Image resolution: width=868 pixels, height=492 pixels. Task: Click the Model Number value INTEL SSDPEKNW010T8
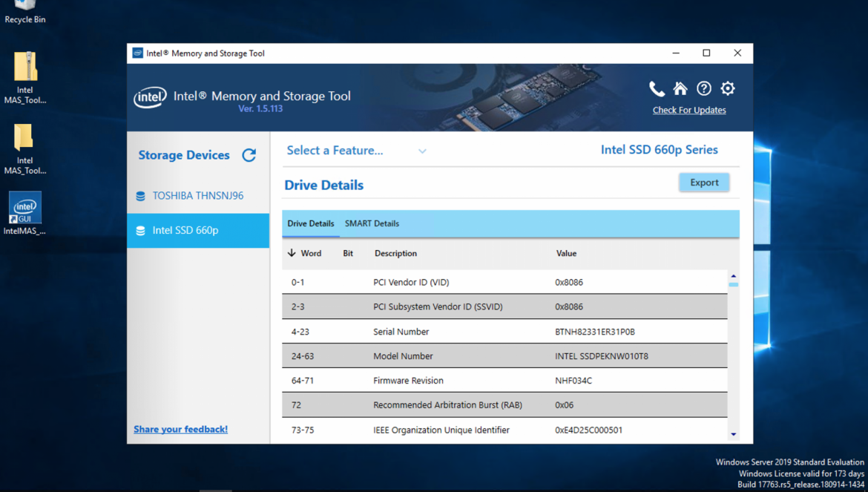(602, 356)
